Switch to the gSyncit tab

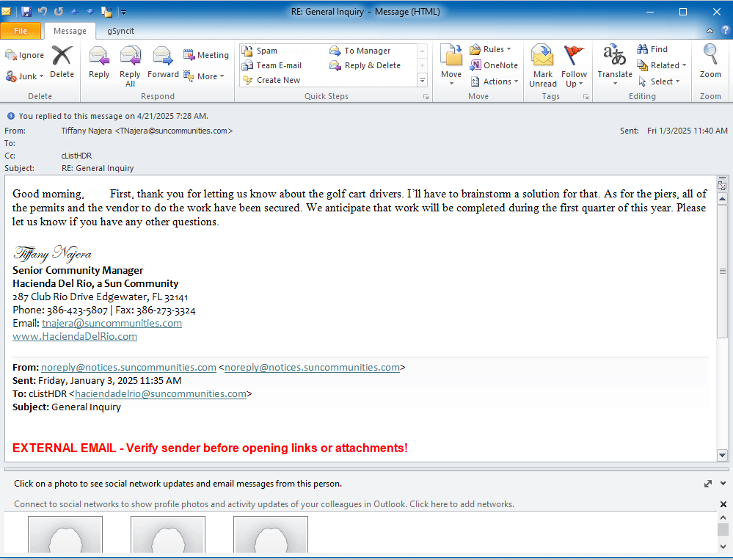point(120,31)
